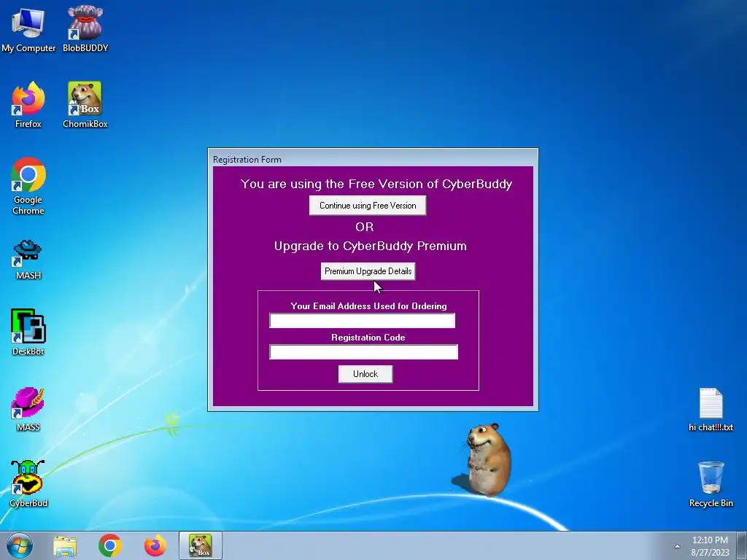Viewport: 747px width, 560px height.
Task: Select the Google Chrome desktop shortcut
Action: click(28, 186)
